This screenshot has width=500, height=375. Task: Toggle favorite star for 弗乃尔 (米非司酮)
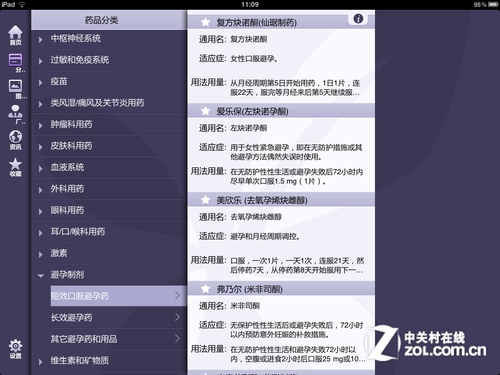206,289
